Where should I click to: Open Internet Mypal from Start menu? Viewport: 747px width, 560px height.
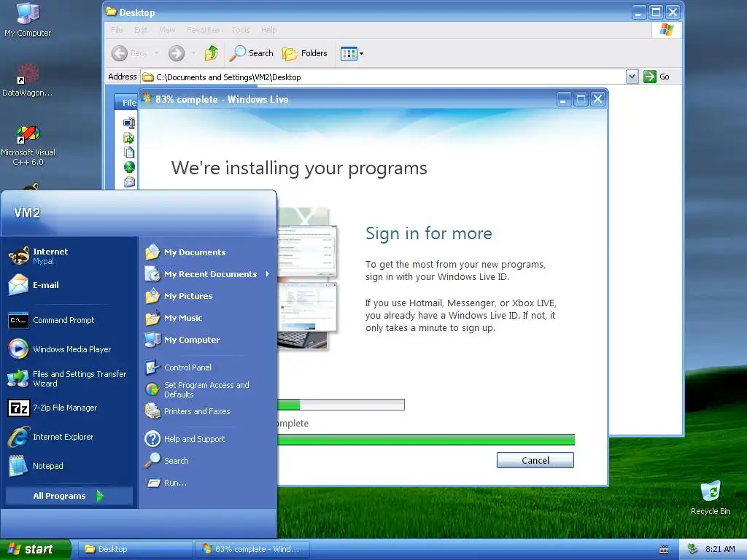tap(69, 256)
